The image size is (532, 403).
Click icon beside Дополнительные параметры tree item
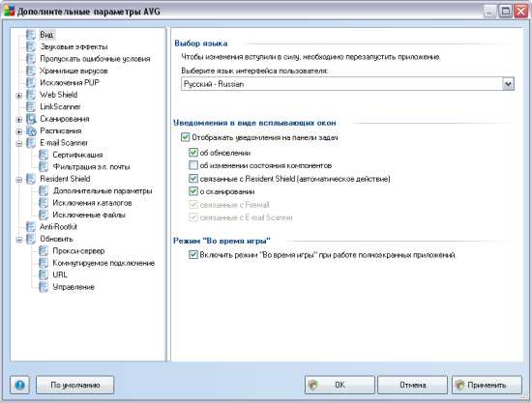pos(44,190)
